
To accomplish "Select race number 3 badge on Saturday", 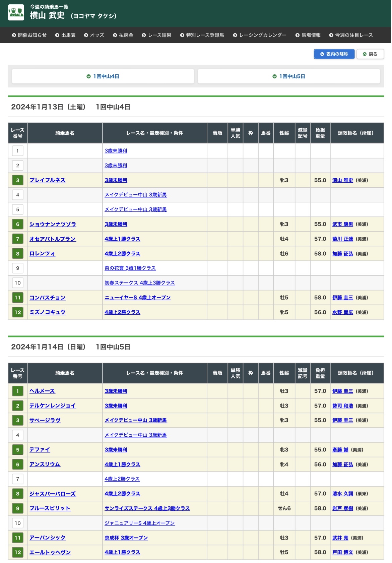I will coord(18,180).
